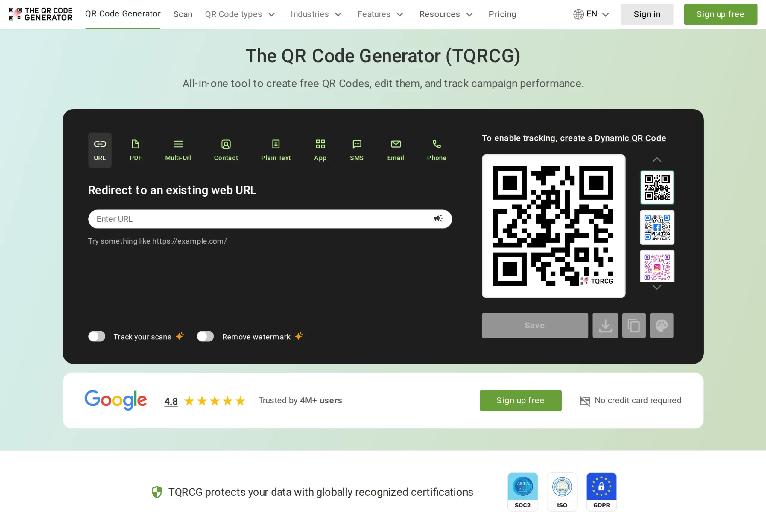Viewport: 766px width, 532px height.
Task: Click the Sign in button
Action: tap(647, 14)
